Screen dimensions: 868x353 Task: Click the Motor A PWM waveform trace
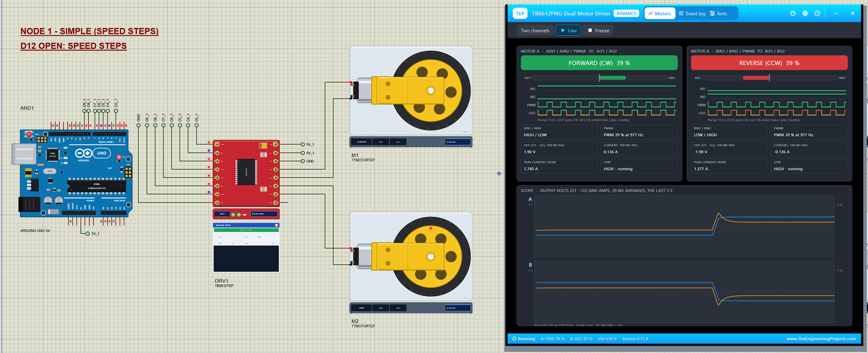click(x=607, y=104)
